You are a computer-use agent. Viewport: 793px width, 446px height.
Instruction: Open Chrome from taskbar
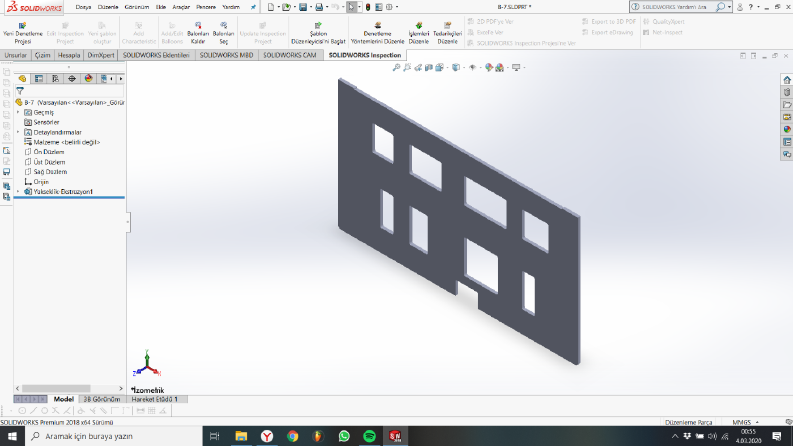(292, 436)
